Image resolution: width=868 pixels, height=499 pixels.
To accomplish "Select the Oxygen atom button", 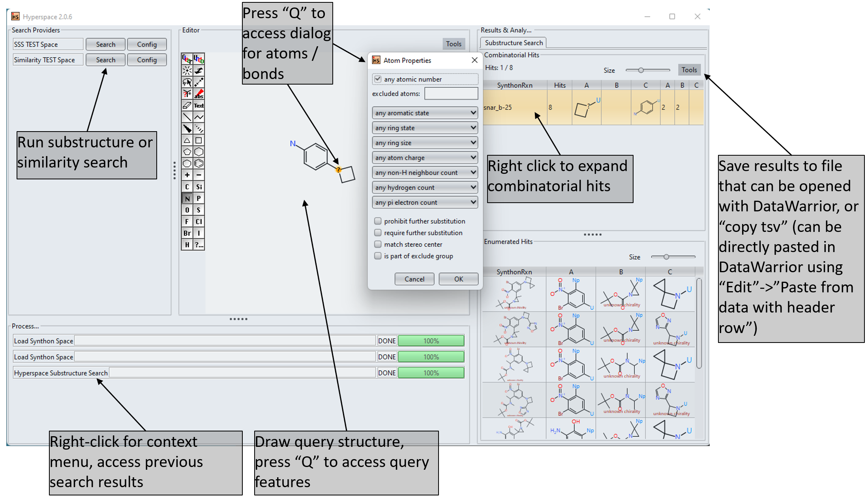I will coord(187,210).
